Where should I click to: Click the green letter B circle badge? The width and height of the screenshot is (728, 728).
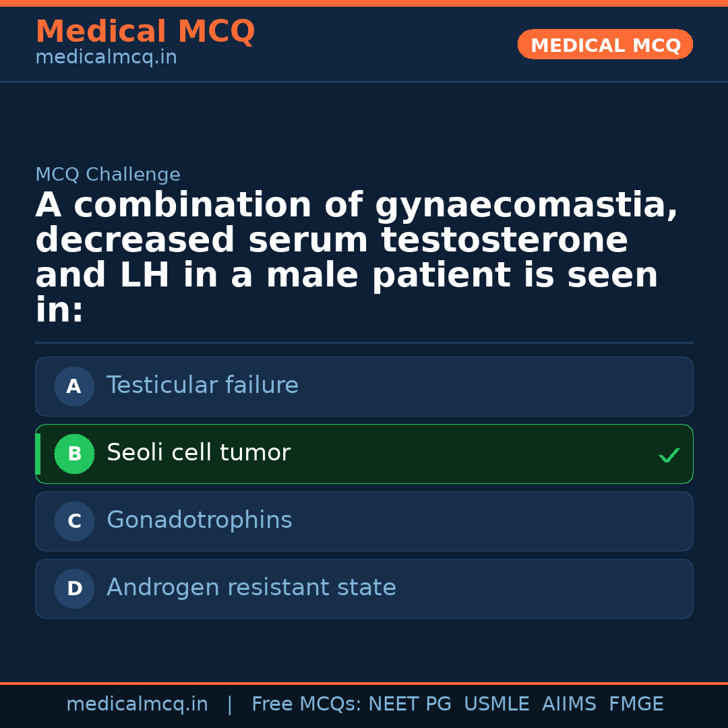click(x=74, y=454)
